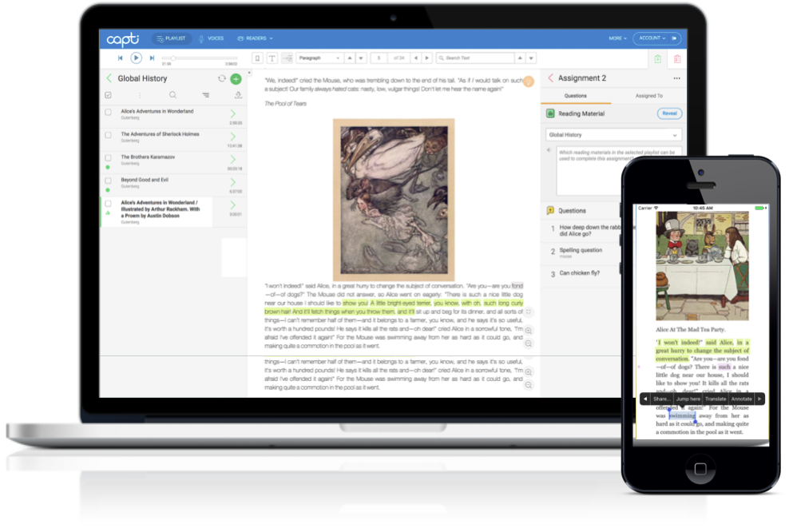Open the playlist sort options icon
This screenshot has height=532, width=789.
click(x=205, y=95)
